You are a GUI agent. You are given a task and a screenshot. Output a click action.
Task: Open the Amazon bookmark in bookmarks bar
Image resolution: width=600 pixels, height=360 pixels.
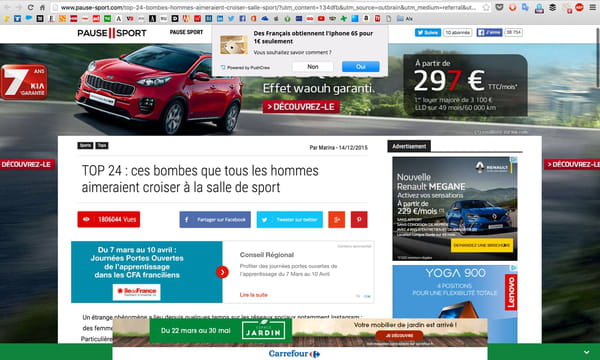[366, 18]
